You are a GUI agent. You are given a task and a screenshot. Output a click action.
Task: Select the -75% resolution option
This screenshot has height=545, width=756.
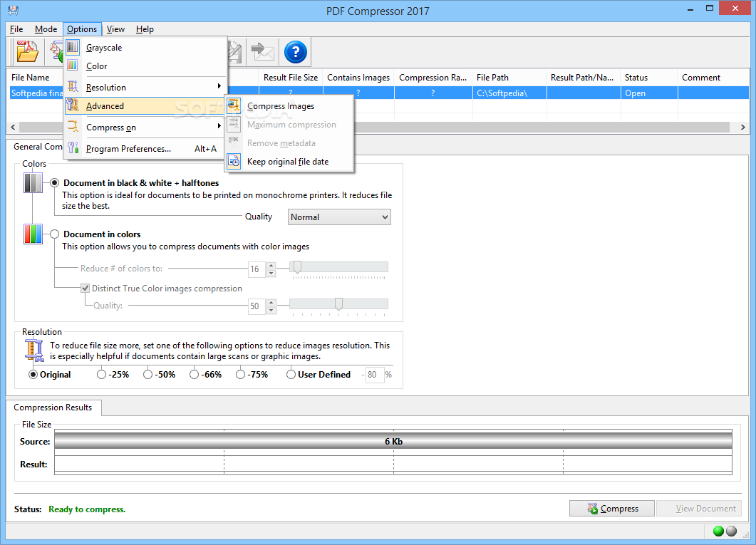click(240, 375)
